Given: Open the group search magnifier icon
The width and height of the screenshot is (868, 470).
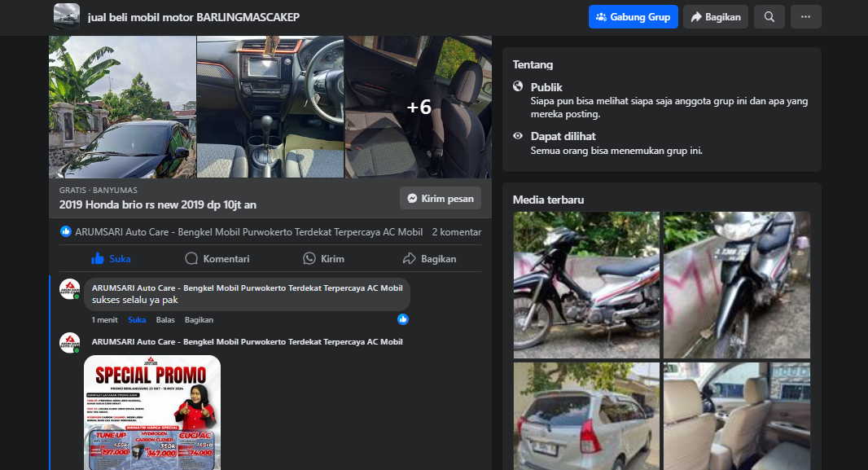Looking at the screenshot, I should click(x=769, y=16).
